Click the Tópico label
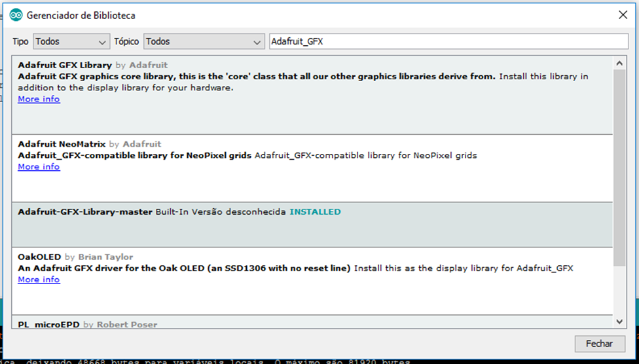The width and height of the screenshot is (639, 364). click(126, 42)
